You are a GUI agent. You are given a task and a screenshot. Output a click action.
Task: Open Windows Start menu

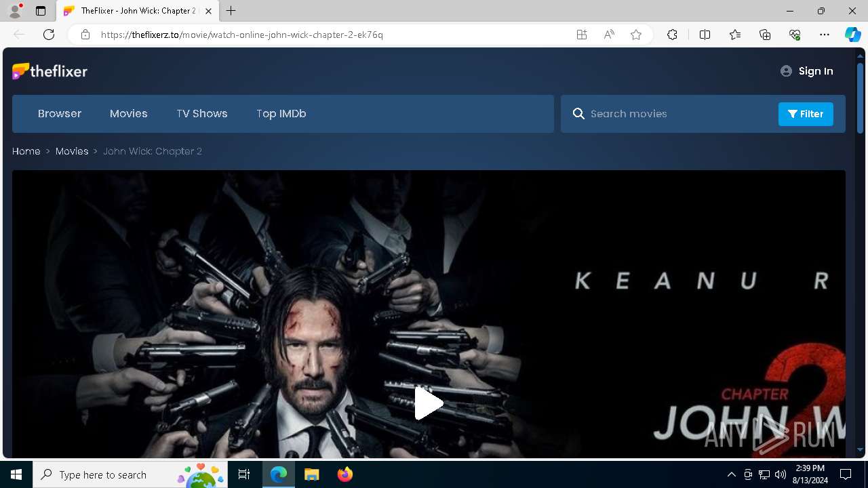(x=16, y=474)
